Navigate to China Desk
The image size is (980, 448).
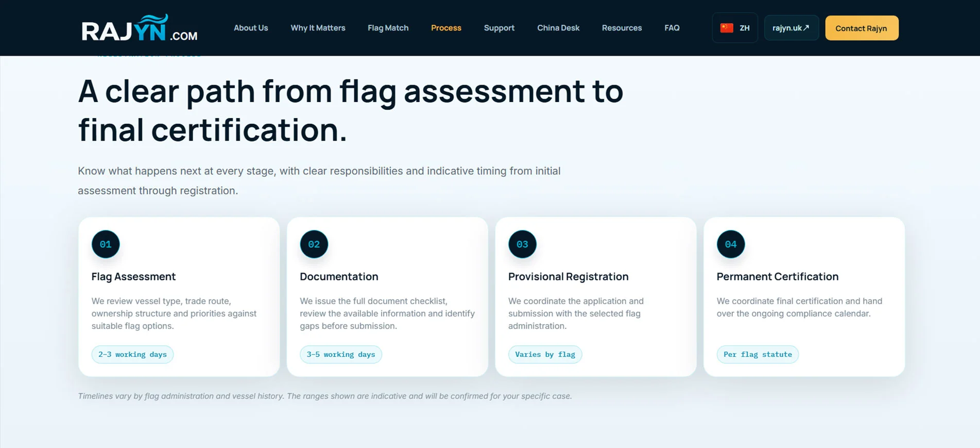pyautogui.click(x=558, y=28)
